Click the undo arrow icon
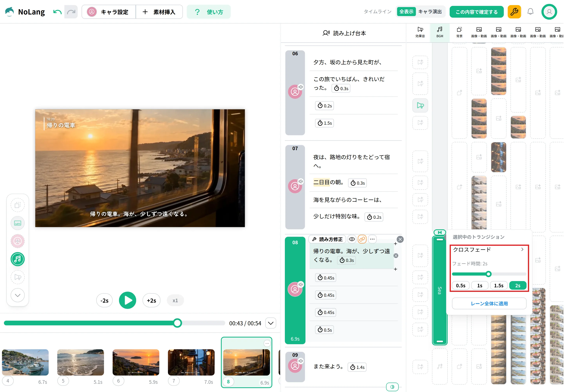565x392 pixels. [x=57, y=12]
